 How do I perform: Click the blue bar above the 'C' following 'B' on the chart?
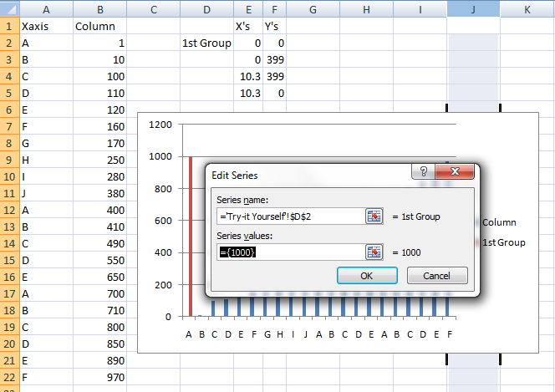(x=213, y=308)
